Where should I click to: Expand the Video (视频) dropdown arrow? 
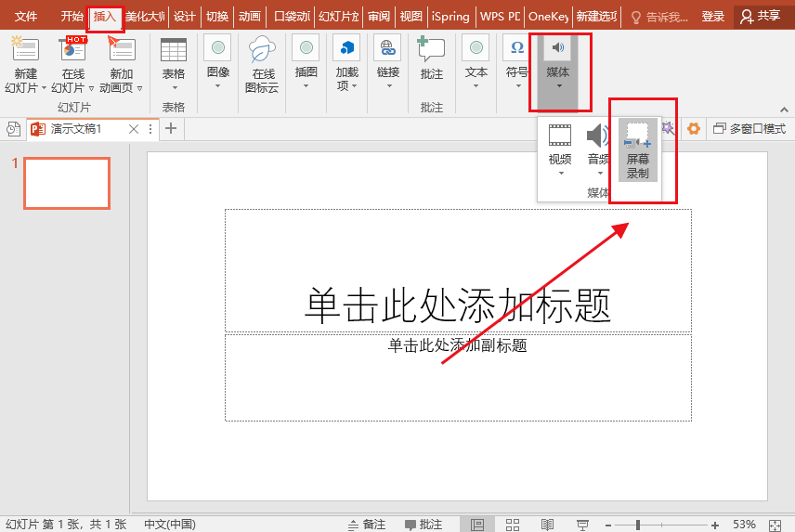coord(561,174)
